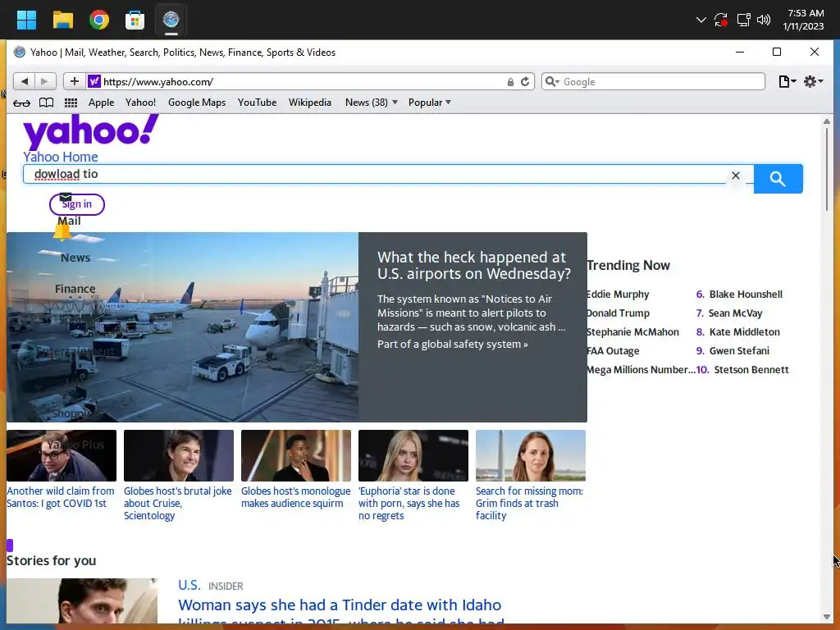
Task: Click the Safari taskbar icon
Action: 171,20
